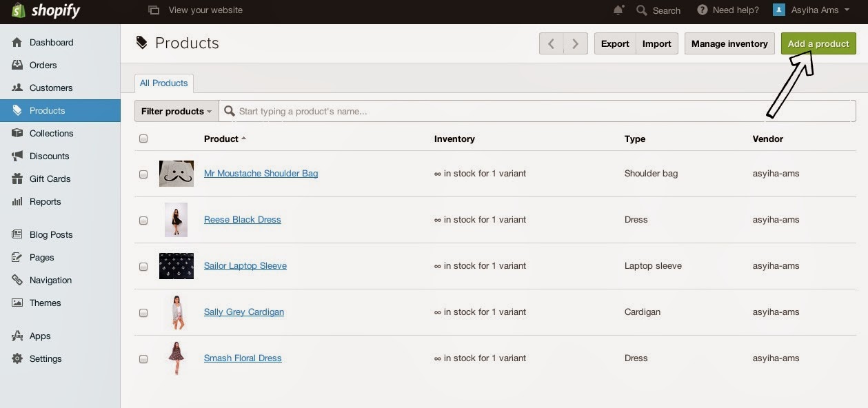The width and height of the screenshot is (868, 408).
Task: Click the search magnifier icon in header
Action: (642, 10)
